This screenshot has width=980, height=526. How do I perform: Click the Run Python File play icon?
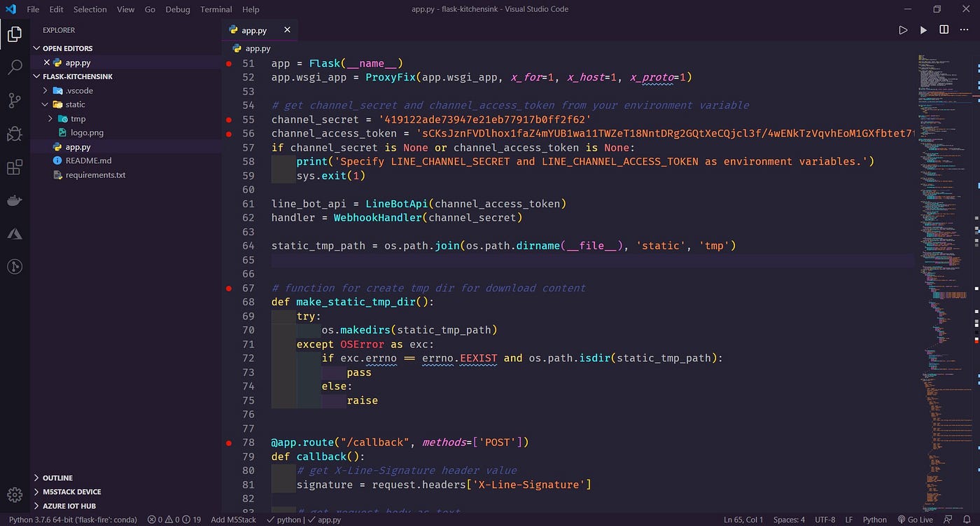(x=904, y=29)
